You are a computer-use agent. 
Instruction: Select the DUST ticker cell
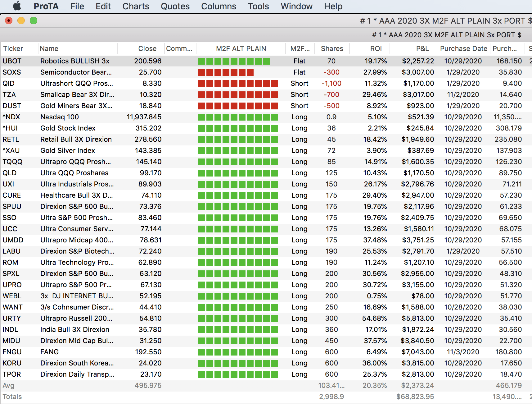click(x=12, y=106)
